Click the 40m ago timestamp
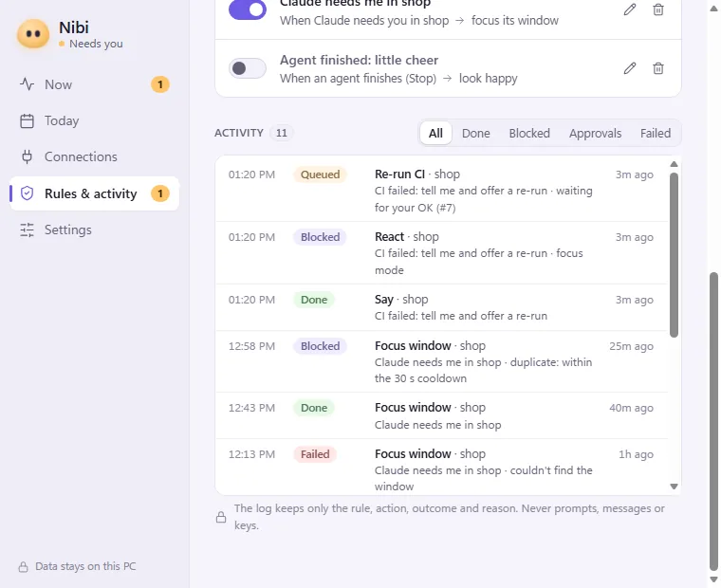The image size is (721, 588). (x=631, y=408)
